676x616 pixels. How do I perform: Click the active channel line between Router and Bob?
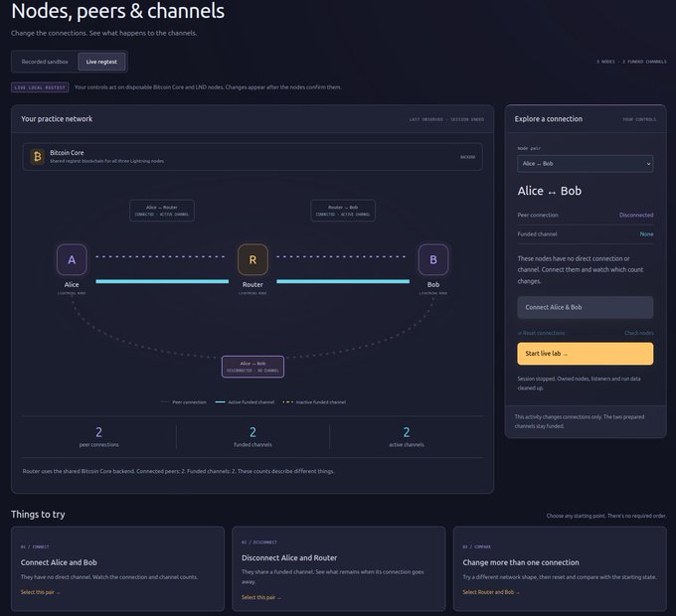[343, 281]
